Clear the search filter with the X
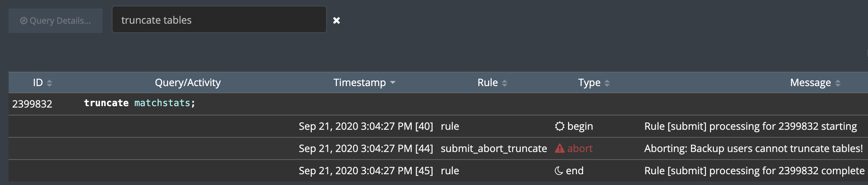This screenshot has width=868, height=185. pyautogui.click(x=337, y=20)
